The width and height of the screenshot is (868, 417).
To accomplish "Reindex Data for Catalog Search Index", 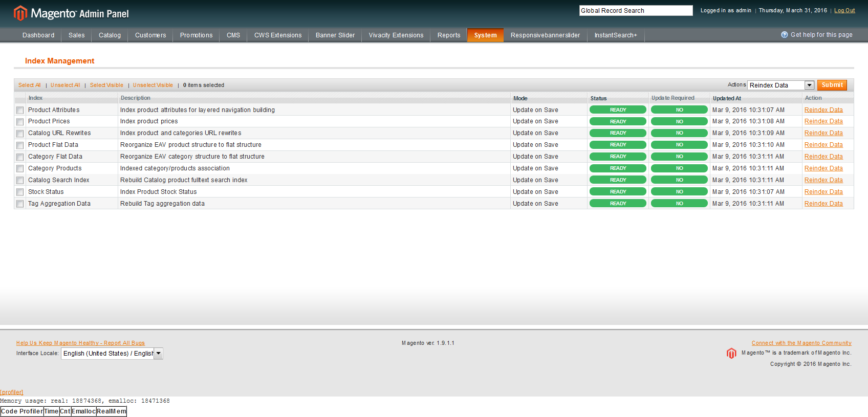I will coord(823,180).
